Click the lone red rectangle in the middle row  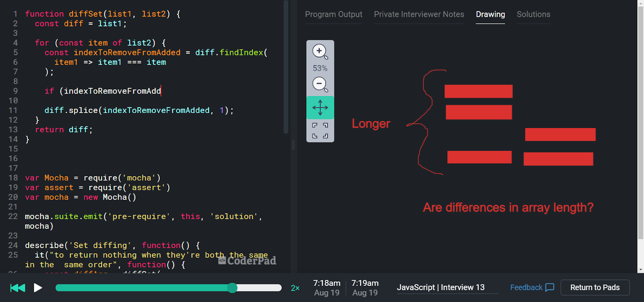coord(560,134)
